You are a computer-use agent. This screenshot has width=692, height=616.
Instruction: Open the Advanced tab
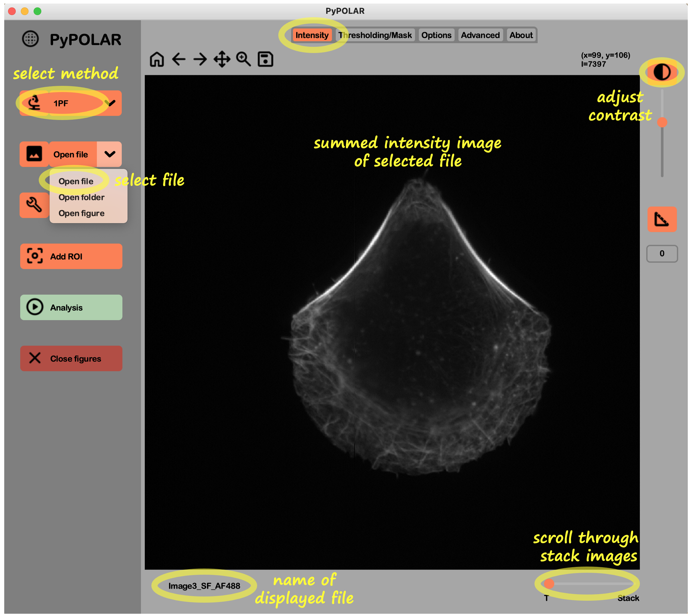click(x=480, y=35)
